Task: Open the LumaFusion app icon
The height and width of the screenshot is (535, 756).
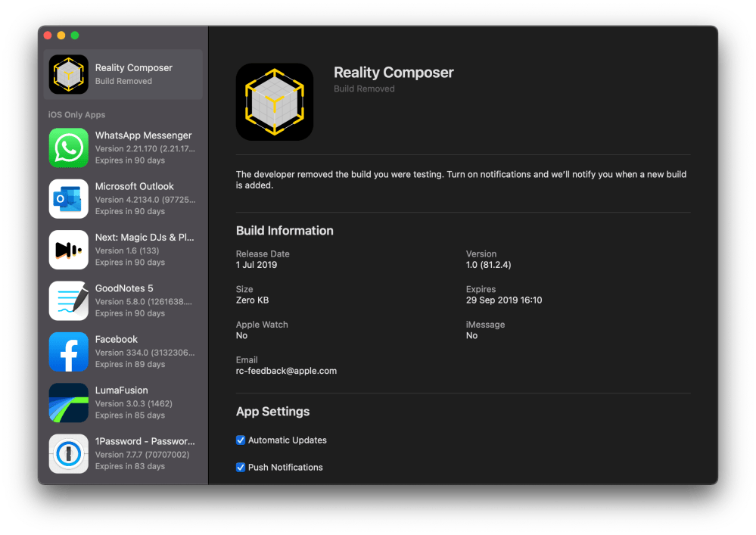Action: (x=69, y=403)
